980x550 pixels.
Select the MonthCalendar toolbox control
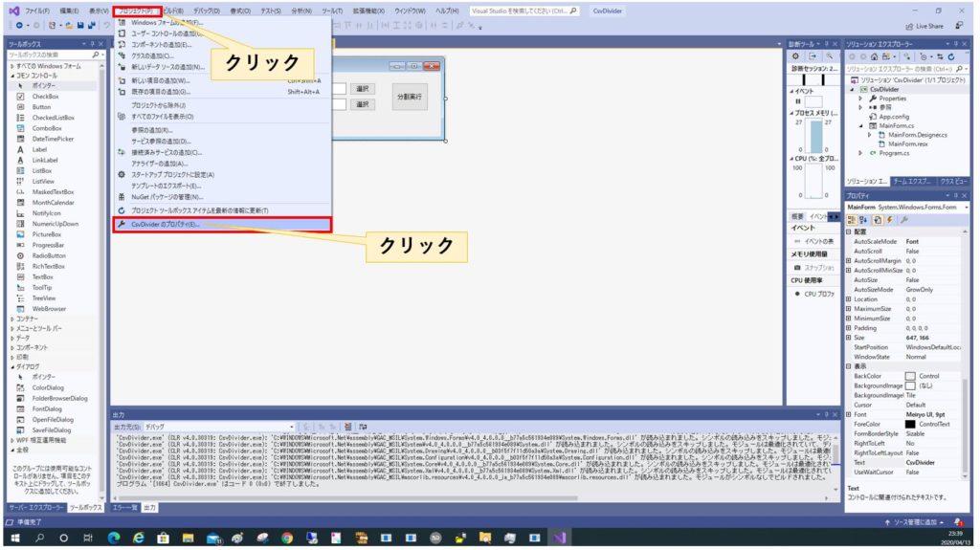53,203
